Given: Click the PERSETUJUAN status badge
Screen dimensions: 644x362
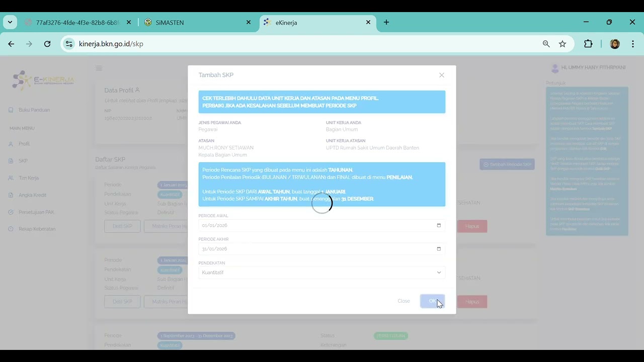Looking at the screenshot, I should [391, 336].
